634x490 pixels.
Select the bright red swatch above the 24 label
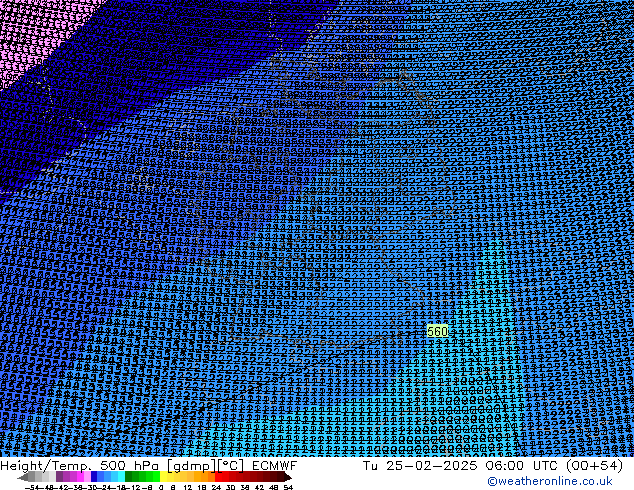[x=218, y=477]
